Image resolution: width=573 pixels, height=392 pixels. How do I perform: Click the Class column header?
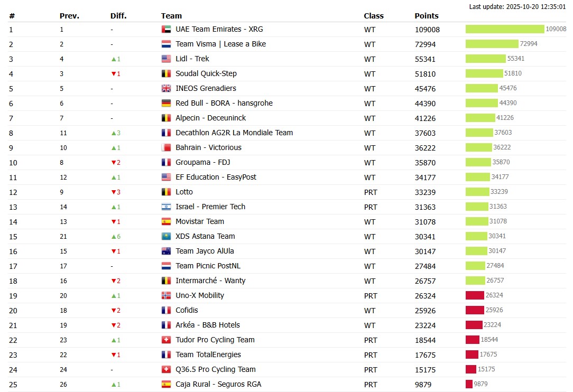[373, 16]
